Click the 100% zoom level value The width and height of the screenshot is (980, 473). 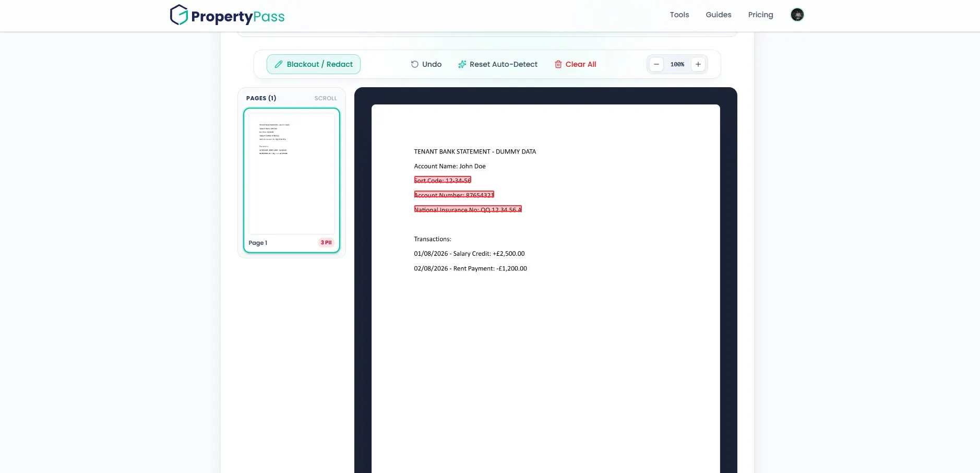(x=677, y=64)
